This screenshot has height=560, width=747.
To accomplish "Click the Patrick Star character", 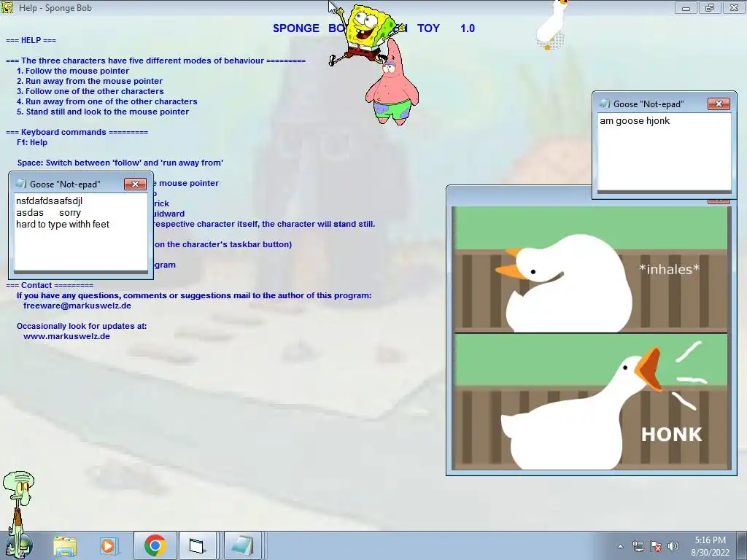I will point(392,83).
